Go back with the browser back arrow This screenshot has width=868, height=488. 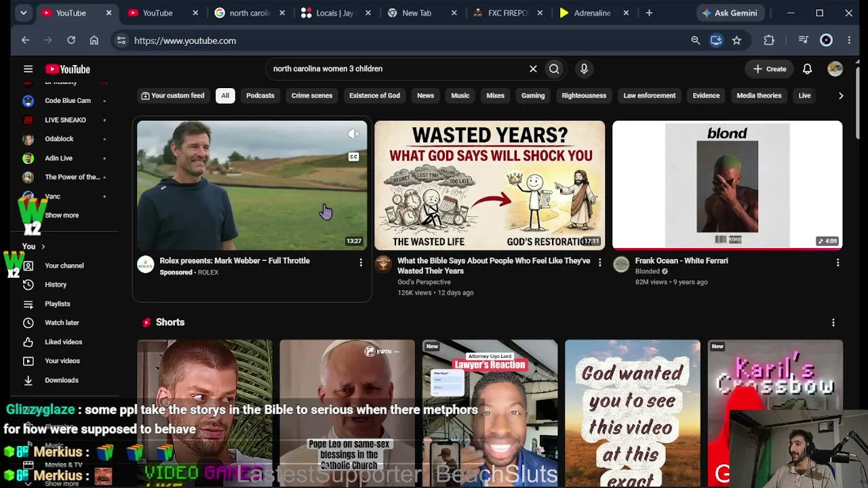[x=25, y=41]
